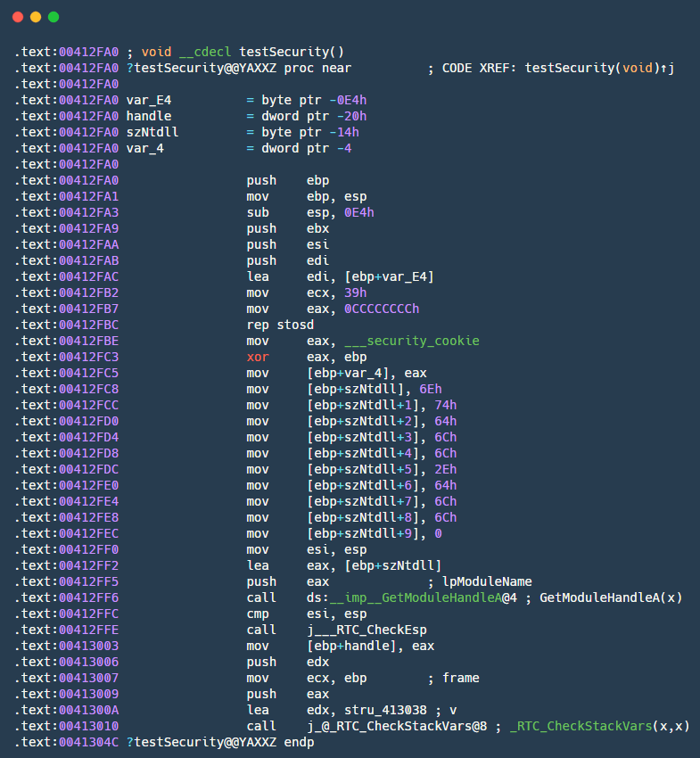This screenshot has height=758, width=700.
Task: Click the [ebp+szNtdll+4] operand
Action: 363,453
